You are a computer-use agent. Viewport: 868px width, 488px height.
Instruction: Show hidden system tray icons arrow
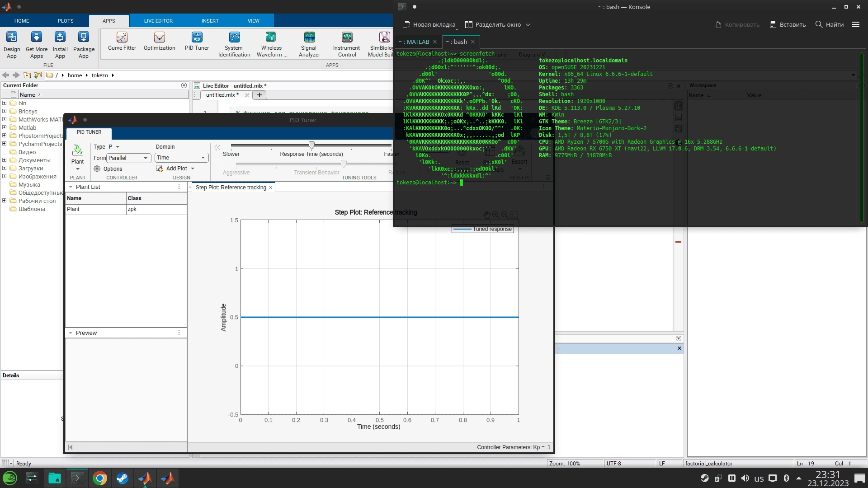(x=799, y=478)
